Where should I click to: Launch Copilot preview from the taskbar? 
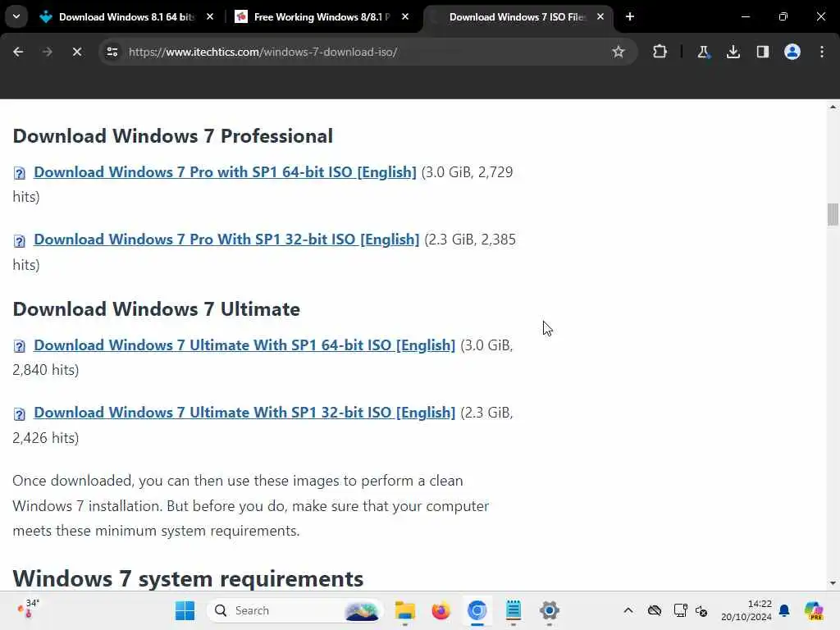814,610
